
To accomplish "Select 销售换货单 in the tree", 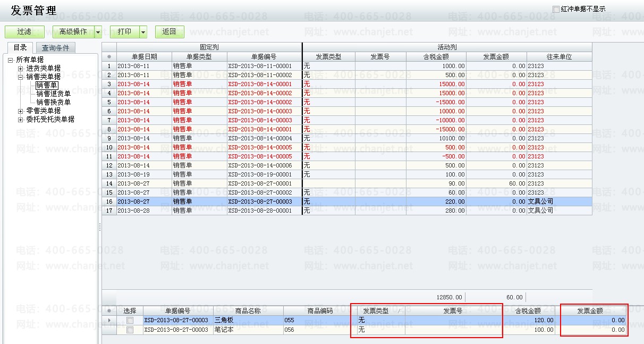I will (53, 102).
